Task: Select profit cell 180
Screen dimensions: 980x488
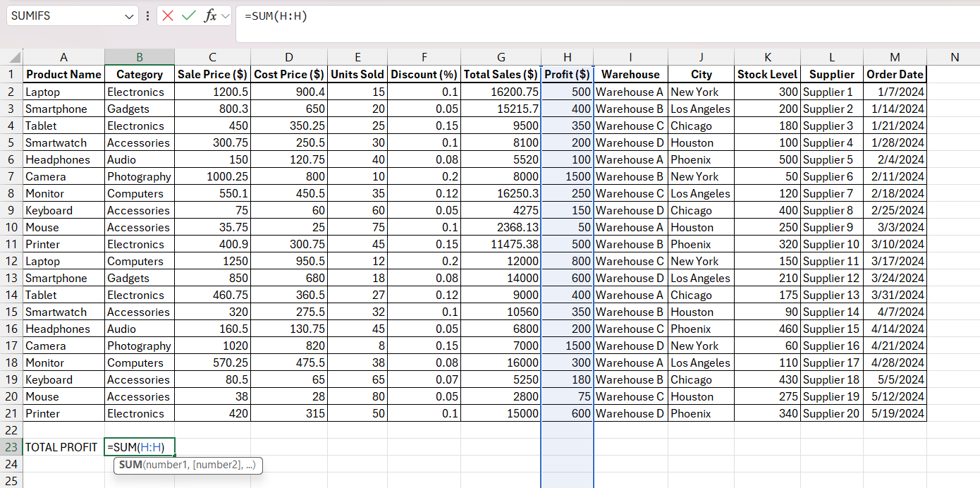Action: (568, 379)
